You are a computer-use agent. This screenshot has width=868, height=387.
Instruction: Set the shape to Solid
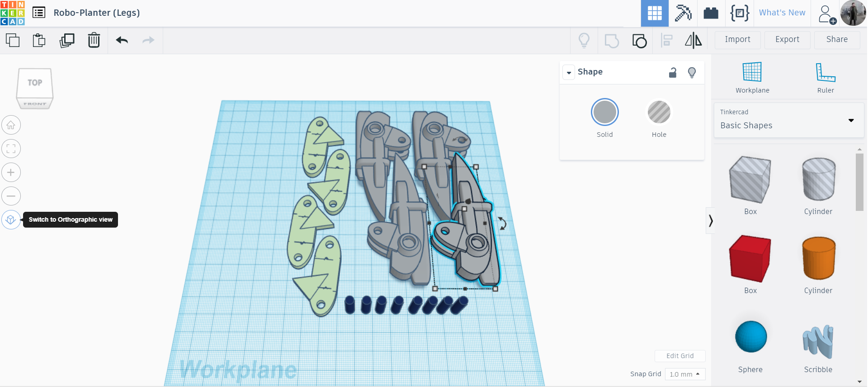coord(605,112)
